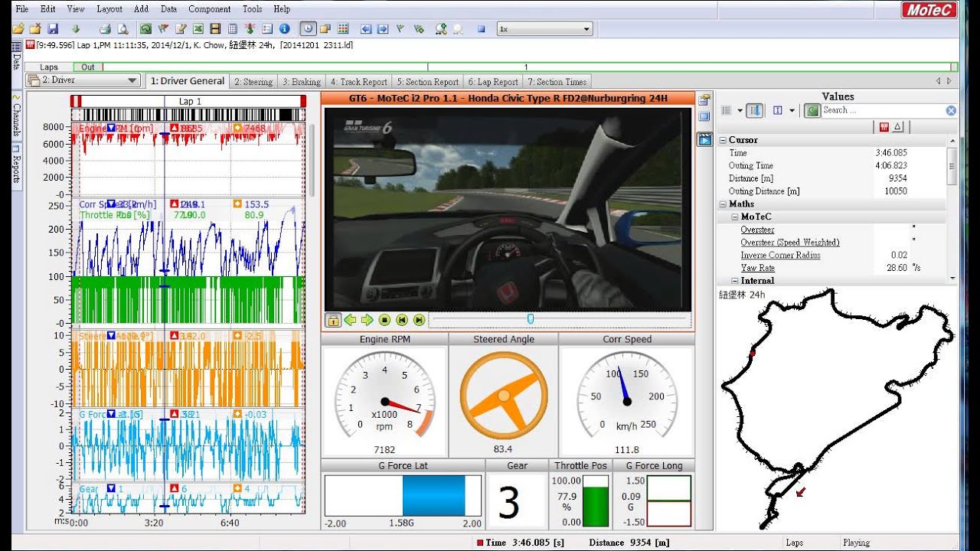Step video forward with green right arrow
The width and height of the screenshot is (980, 551).
click(x=367, y=320)
